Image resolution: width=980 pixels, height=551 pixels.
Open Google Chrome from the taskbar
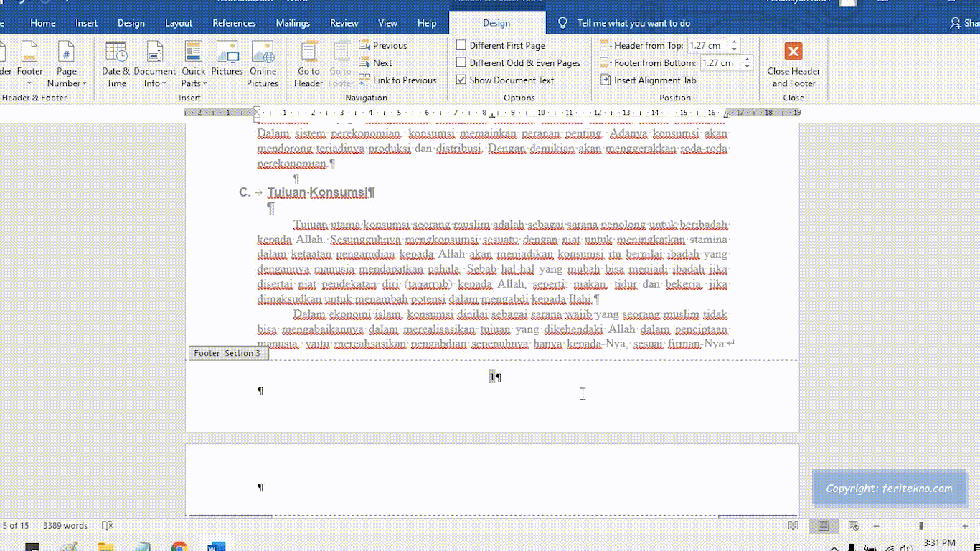[x=179, y=547]
